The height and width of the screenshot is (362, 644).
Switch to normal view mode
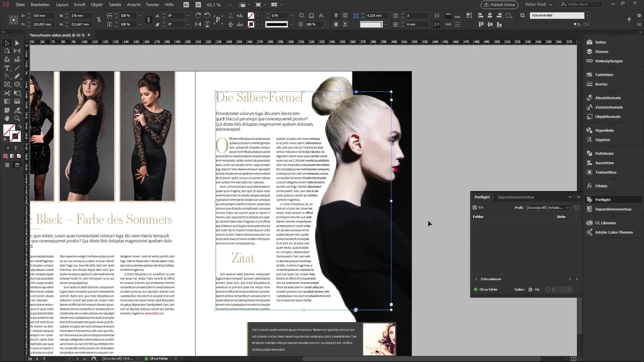[7, 165]
